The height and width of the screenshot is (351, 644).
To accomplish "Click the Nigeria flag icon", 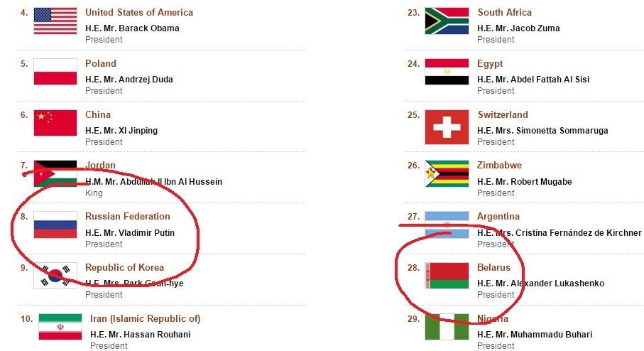I will (447, 327).
